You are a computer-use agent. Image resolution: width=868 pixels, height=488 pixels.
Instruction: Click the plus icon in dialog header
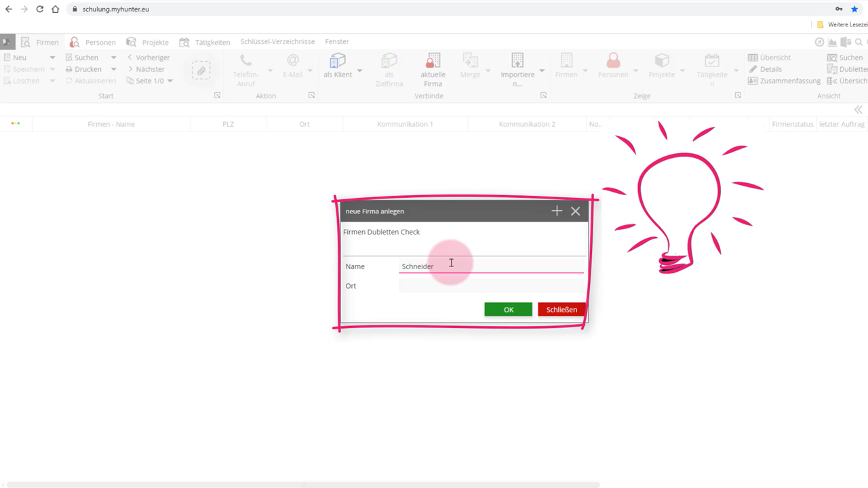(557, 211)
